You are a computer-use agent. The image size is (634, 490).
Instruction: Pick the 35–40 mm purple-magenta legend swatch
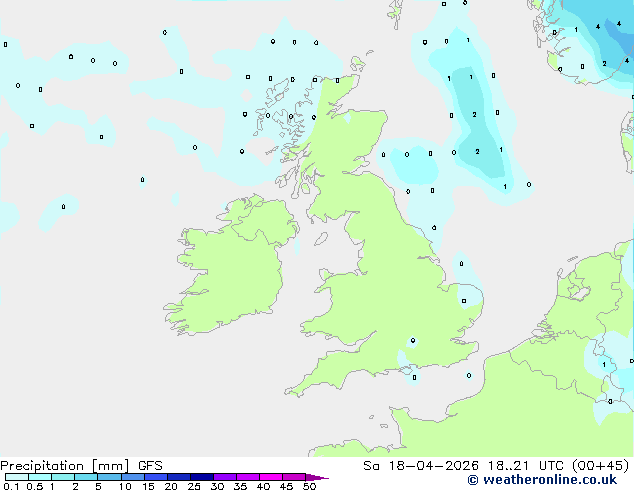(248, 477)
